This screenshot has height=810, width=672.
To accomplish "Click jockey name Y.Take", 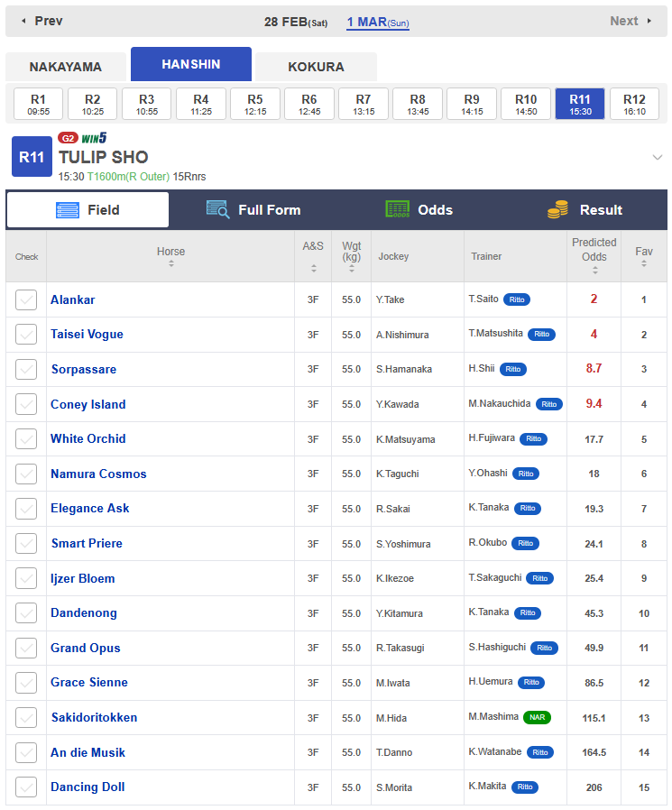I will [x=390, y=299].
